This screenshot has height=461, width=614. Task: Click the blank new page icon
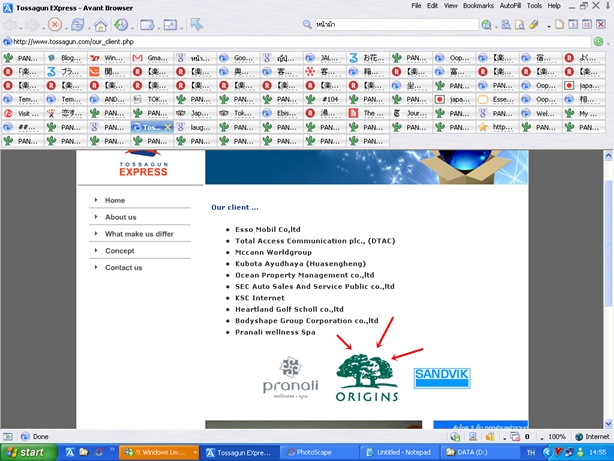(560, 24)
